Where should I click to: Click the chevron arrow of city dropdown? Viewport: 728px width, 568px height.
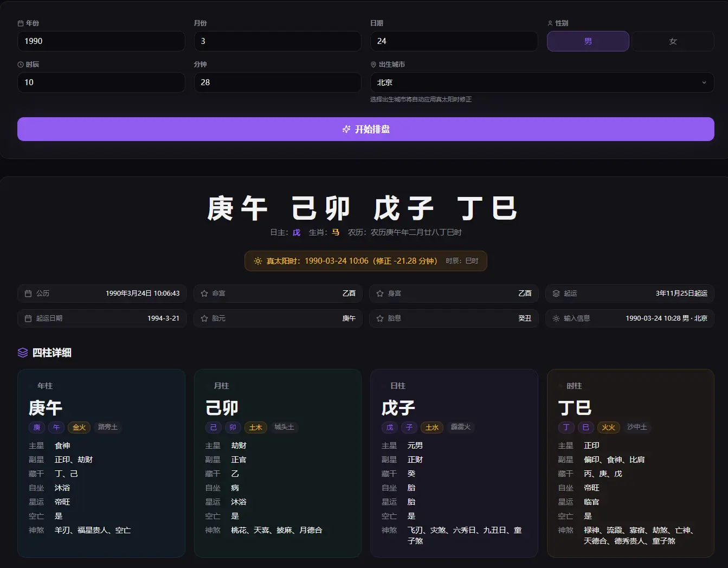point(704,82)
